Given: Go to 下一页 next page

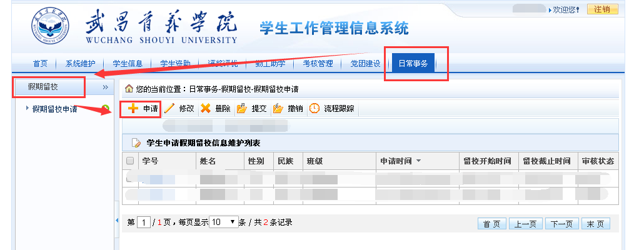Looking at the screenshot, I should (560, 224).
